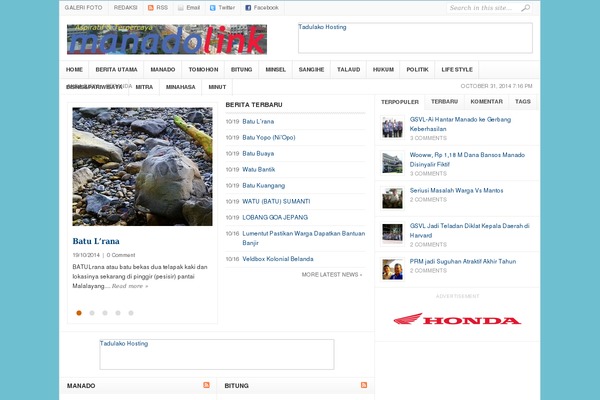The image size is (600, 400).
Task: Open BERITA UTAMA menu
Action: click(x=116, y=70)
